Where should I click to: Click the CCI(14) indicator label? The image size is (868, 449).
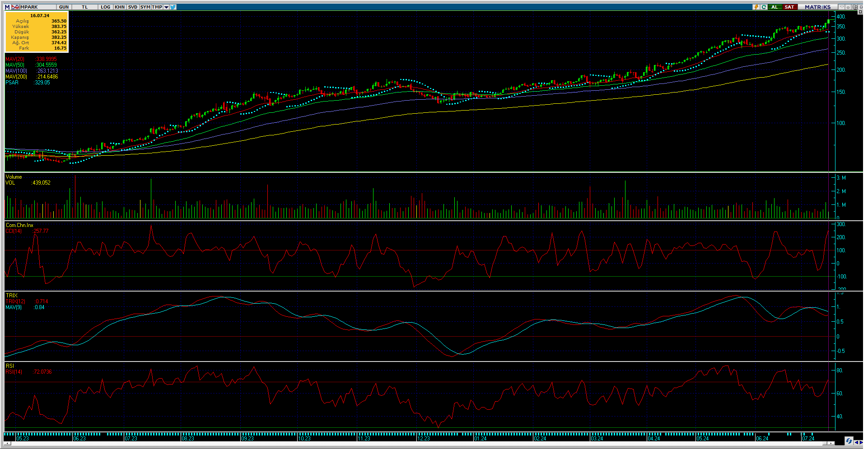click(14, 231)
